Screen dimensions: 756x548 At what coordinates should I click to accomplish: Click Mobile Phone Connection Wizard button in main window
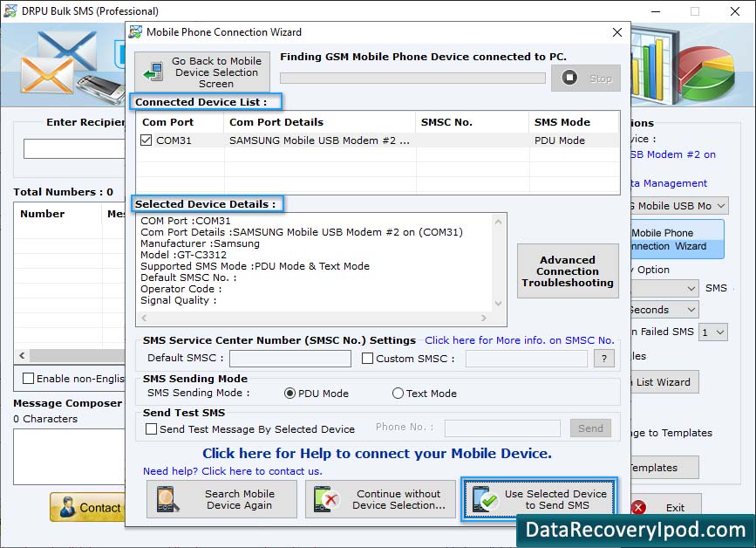[677, 239]
